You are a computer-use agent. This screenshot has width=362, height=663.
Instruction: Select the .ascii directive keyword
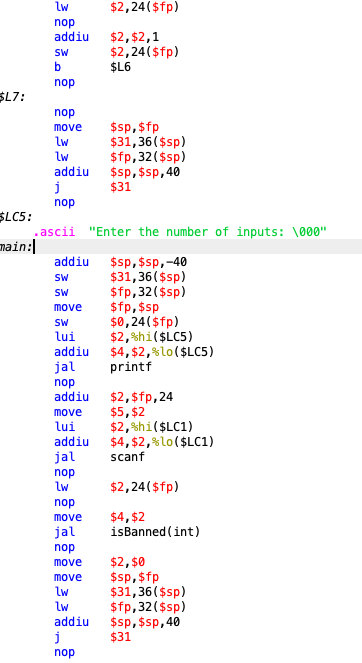click(x=54, y=232)
